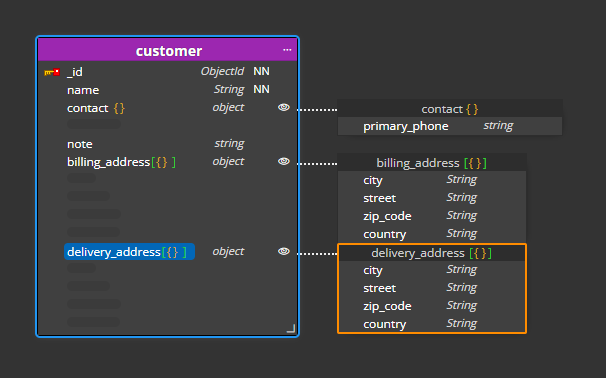Select billing_address field in customer table
The image size is (606, 378).
[x=121, y=162]
